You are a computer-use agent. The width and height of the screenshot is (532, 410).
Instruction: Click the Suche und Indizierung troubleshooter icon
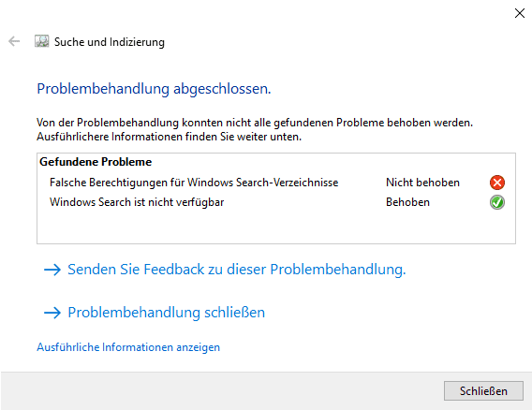pyautogui.click(x=42, y=41)
